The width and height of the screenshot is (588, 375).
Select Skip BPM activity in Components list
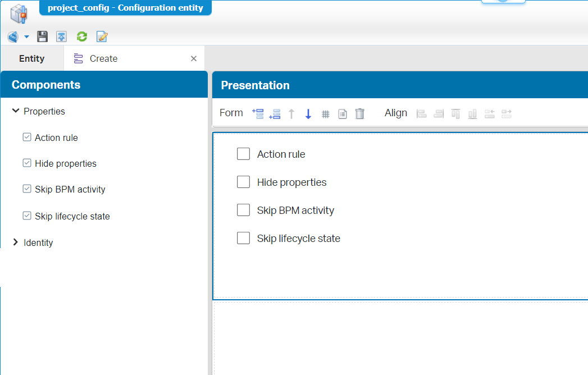pos(70,189)
